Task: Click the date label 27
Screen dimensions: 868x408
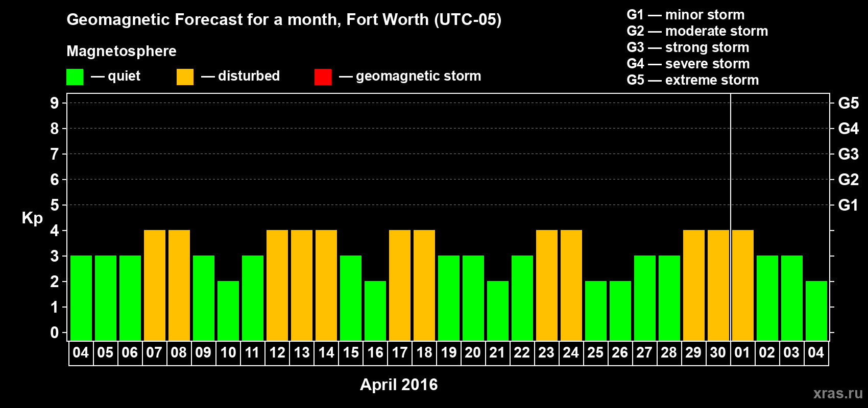Action: click(x=644, y=353)
